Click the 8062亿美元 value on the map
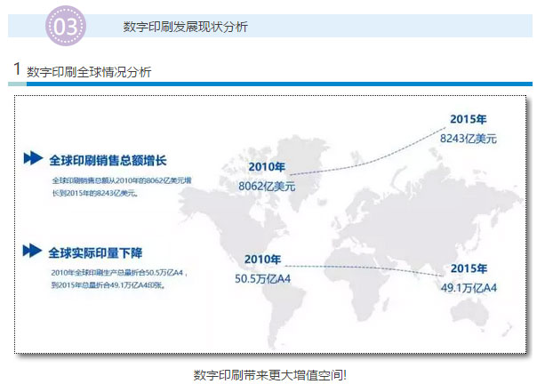 pos(266,187)
